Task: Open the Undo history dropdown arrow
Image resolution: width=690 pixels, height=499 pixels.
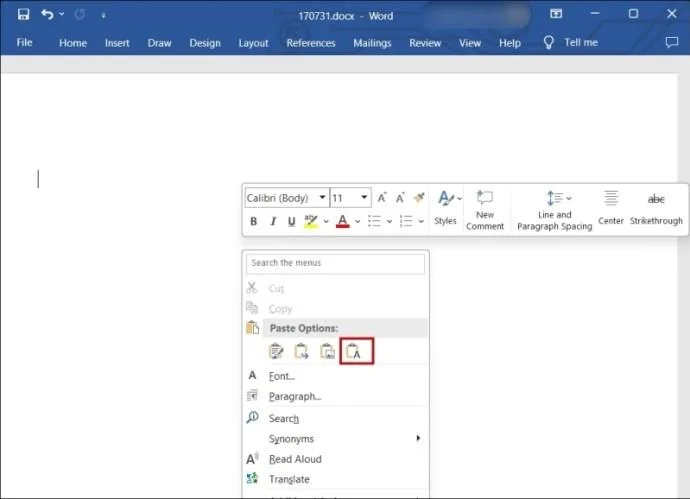Action: (x=62, y=15)
